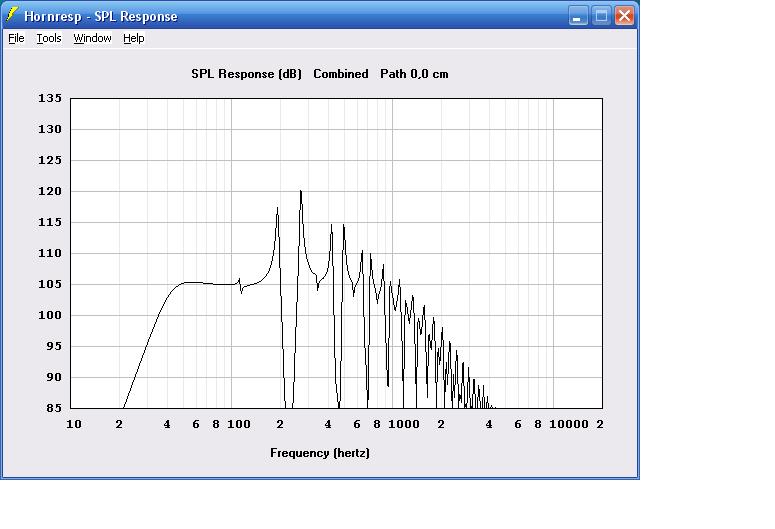Click the 'Combined' label above chart
775x529 pixels.
341,74
